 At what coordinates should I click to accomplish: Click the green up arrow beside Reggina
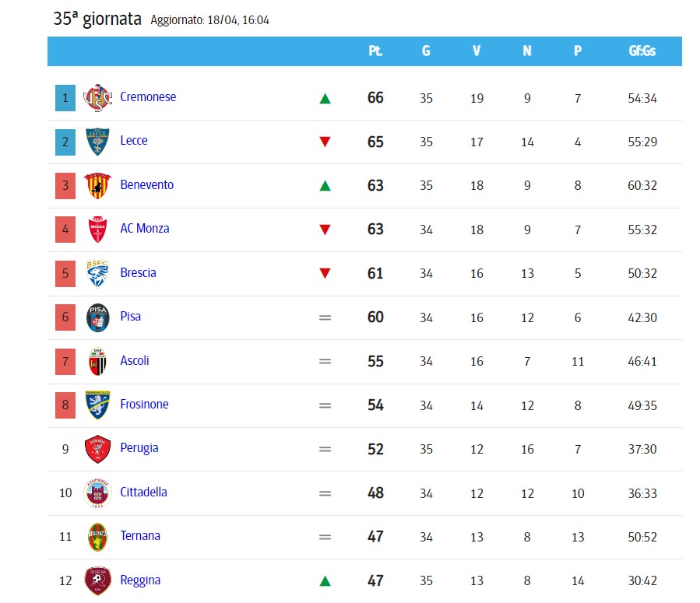325,580
